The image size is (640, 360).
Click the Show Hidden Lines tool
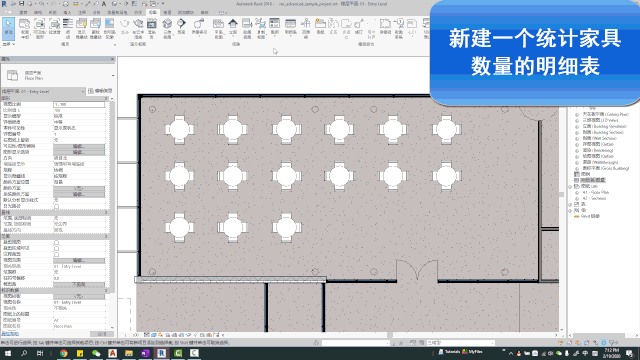(82, 28)
